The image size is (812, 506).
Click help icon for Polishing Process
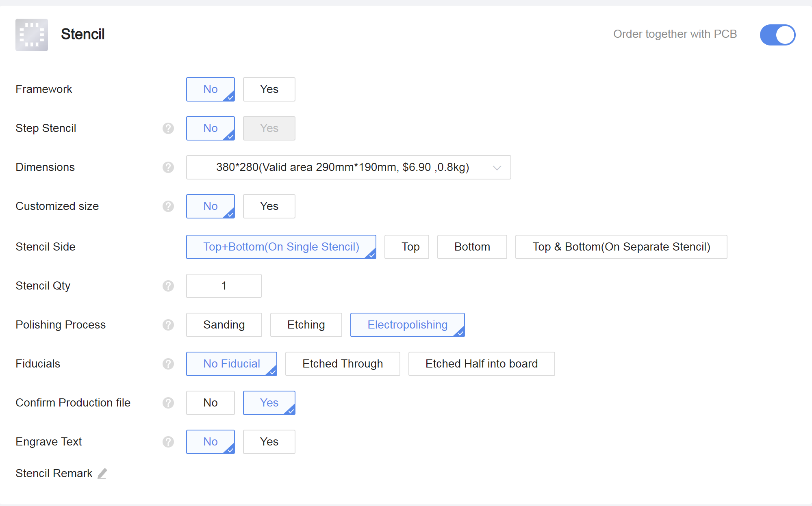pos(168,325)
